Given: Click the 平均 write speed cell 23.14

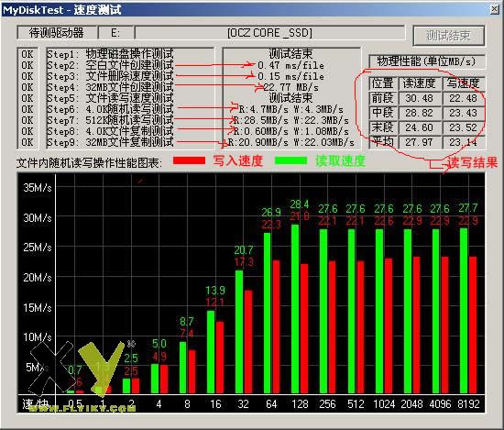Looking at the screenshot, I should click(463, 142).
